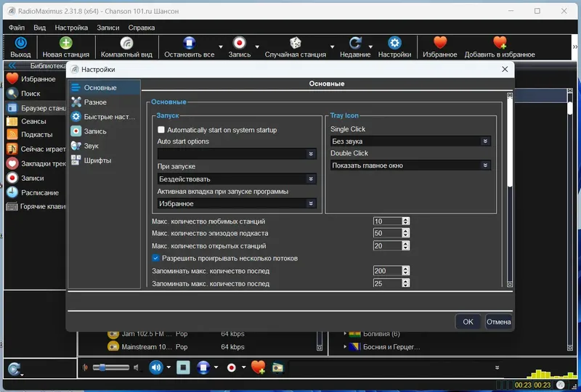The image size is (581, 392).
Task: Open Компактный вид from the toolbar
Action: pos(126,47)
